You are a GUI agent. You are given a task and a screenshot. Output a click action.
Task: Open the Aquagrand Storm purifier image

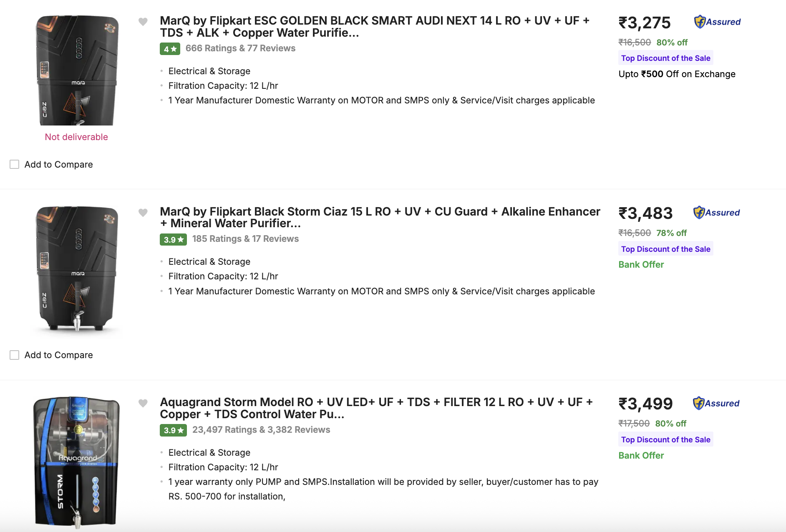77,461
